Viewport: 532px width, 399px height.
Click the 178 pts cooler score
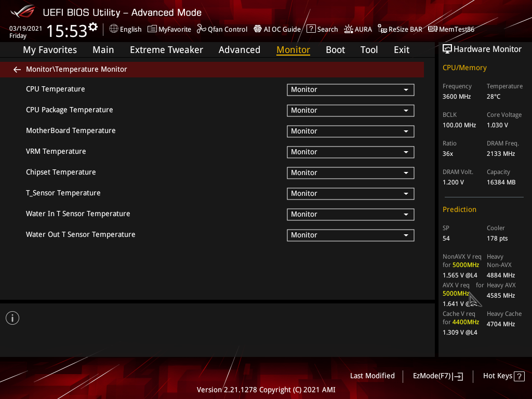pyautogui.click(x=497, y=238)
